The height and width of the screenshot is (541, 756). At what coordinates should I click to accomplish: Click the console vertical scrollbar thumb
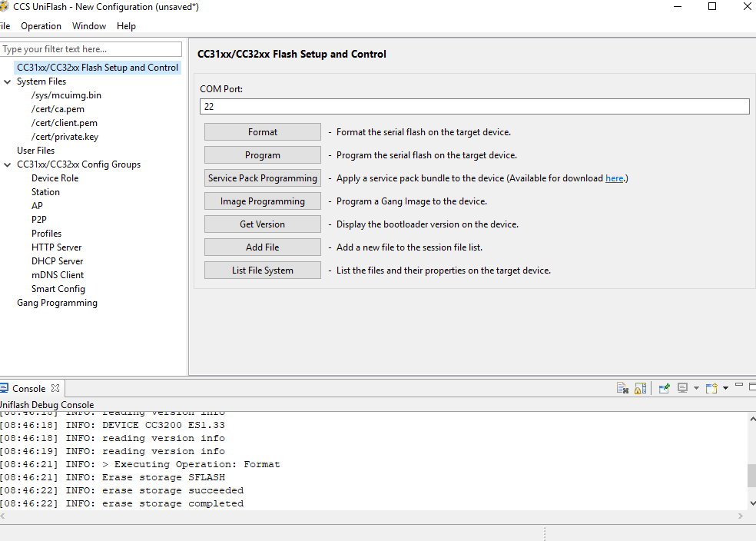click(x=751, y=476)
